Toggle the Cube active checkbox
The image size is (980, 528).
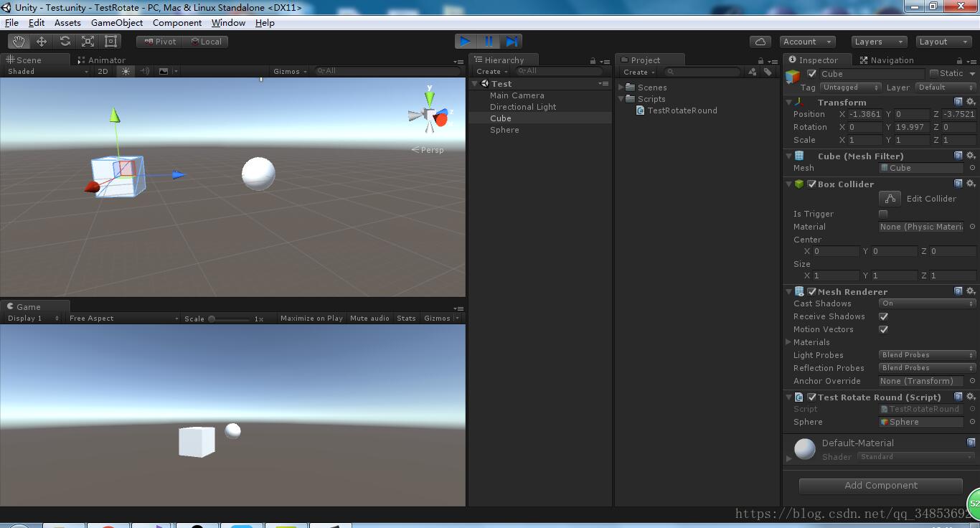pos(812,73)
